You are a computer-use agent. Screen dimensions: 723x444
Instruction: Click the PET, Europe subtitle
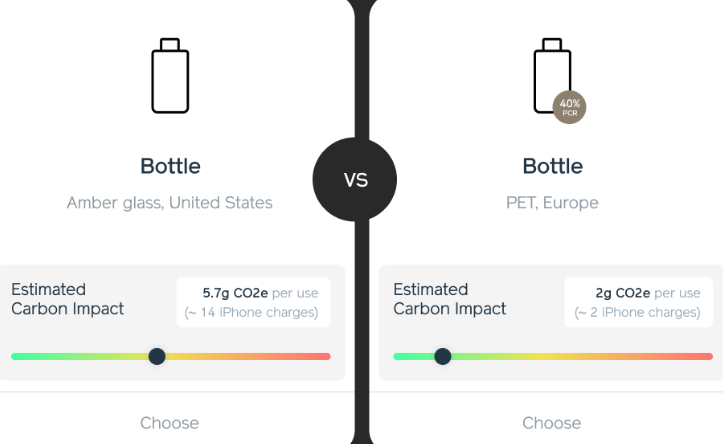pyautogui.click(x=552, y=203)
